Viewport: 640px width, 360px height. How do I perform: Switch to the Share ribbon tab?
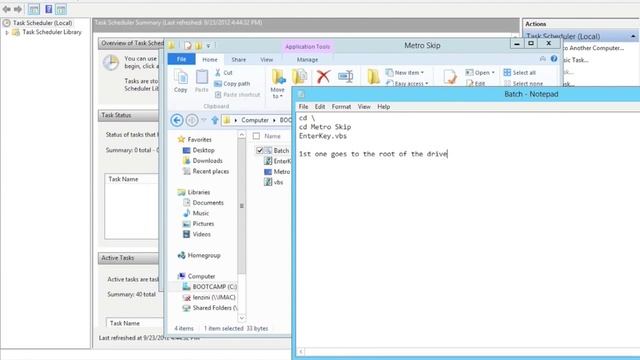(x=239, y=60)
